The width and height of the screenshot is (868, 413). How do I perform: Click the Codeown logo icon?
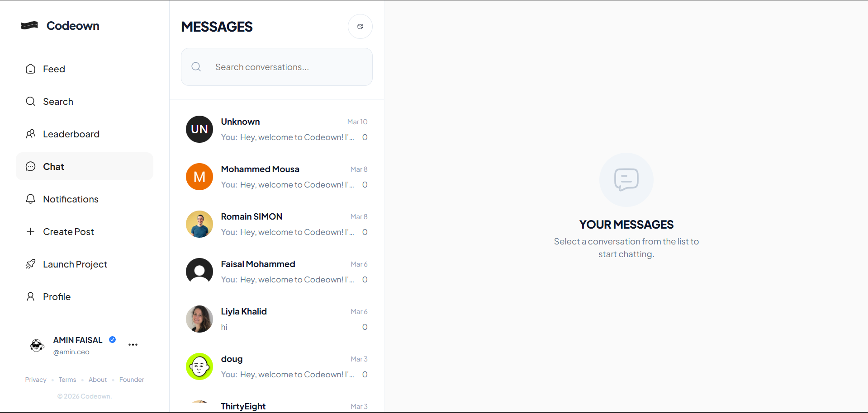[x=29, y=26]
